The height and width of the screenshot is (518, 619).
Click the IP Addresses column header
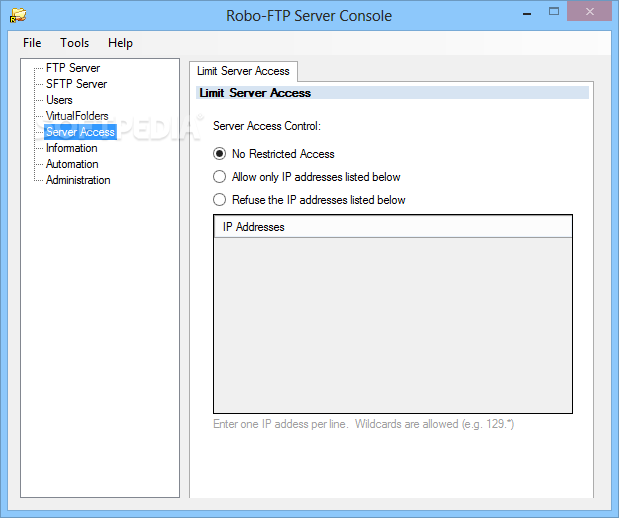[x=393, y=227]
